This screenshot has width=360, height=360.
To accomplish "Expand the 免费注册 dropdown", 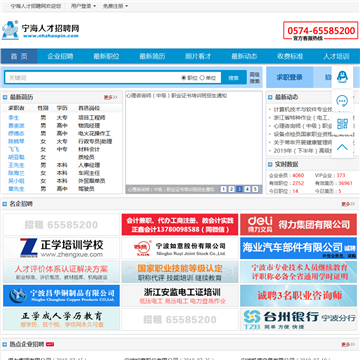I will click(115, 6).
